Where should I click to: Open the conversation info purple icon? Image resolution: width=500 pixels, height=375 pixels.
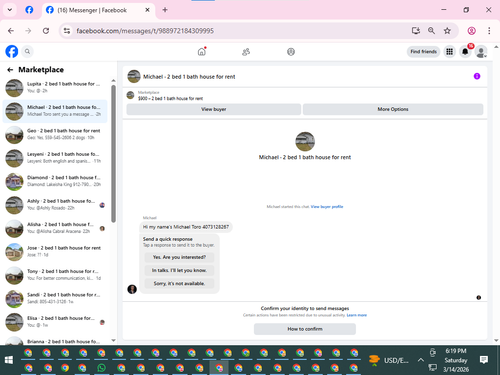(477, 76)
